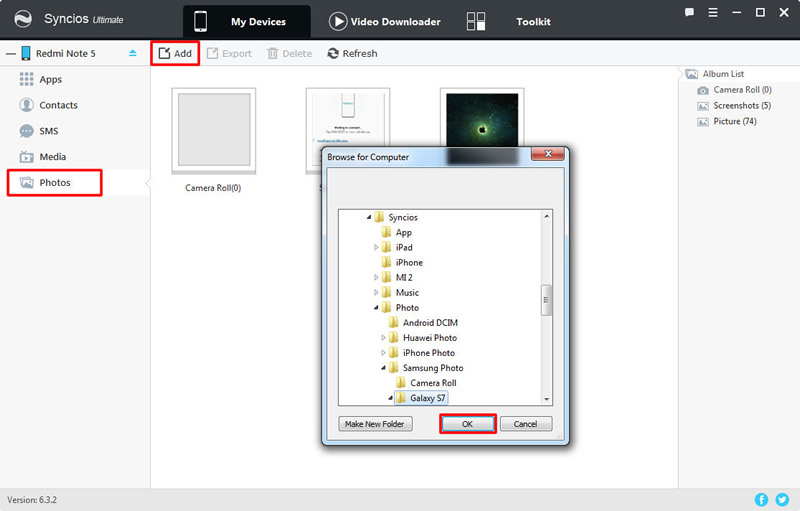This screenshot has height=511, width=800.
Task: Select Picture (74) in Album List
Action: pos(727,121)
